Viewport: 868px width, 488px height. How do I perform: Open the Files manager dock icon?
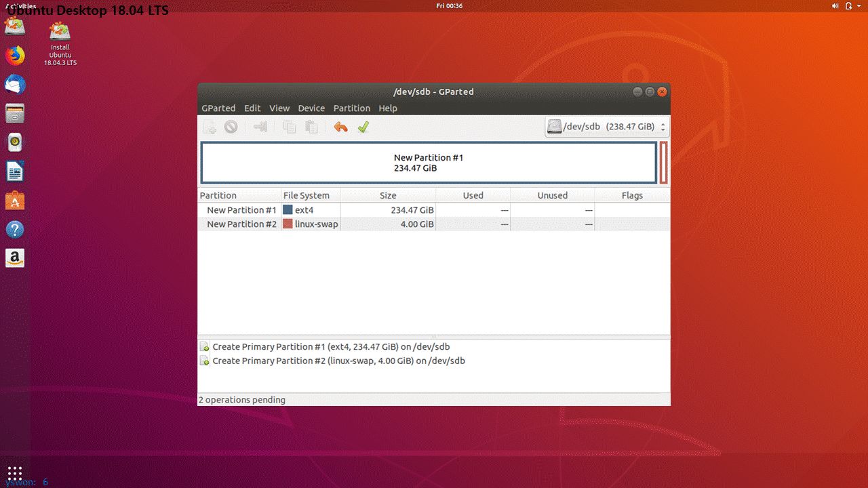pos(15,113)
